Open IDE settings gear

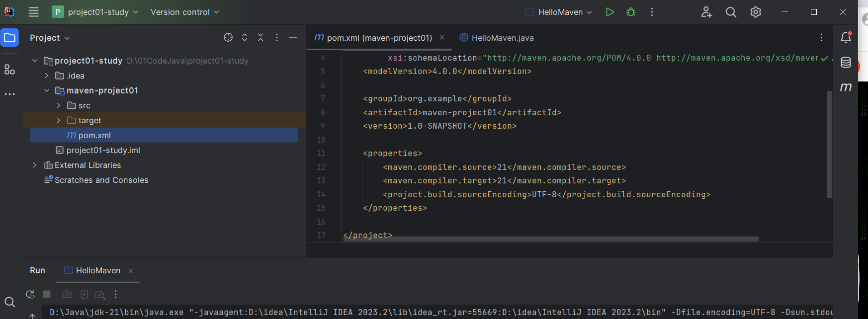756,12
